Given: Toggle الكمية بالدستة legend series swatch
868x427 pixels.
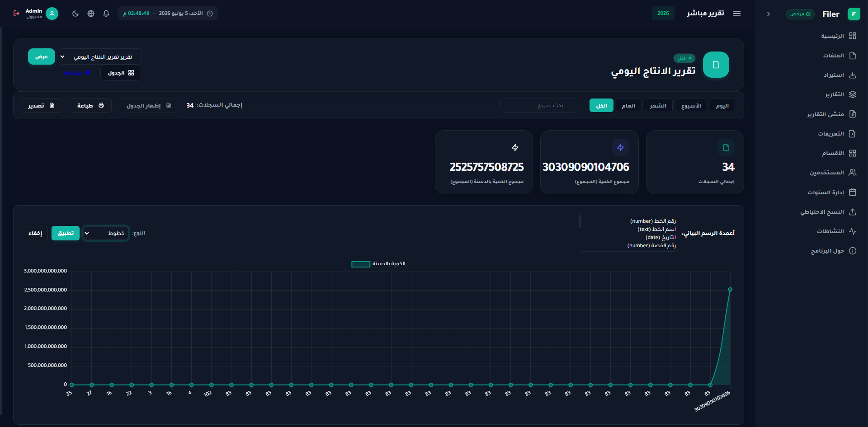Looking at the screenshot, I should [361, 264].
